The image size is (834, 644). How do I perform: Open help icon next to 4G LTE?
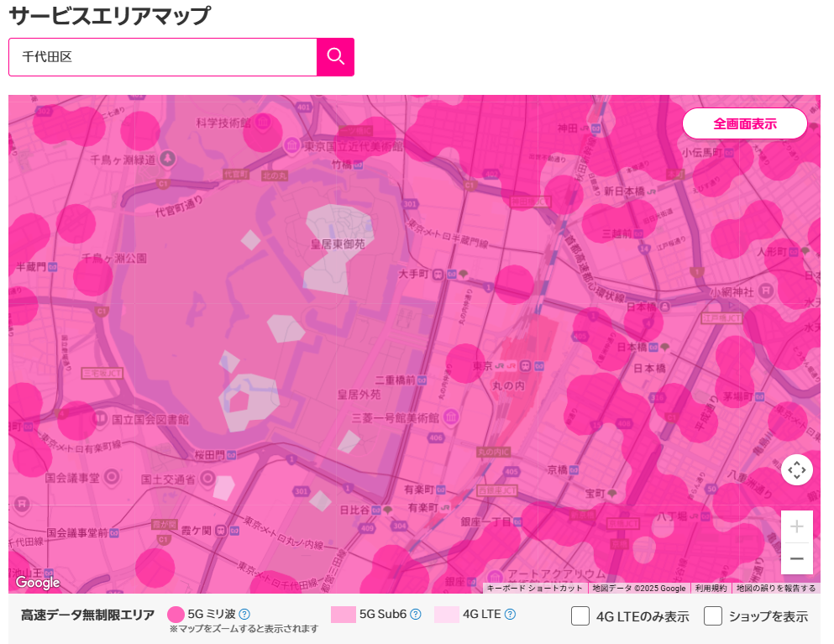tap(510, 615)
